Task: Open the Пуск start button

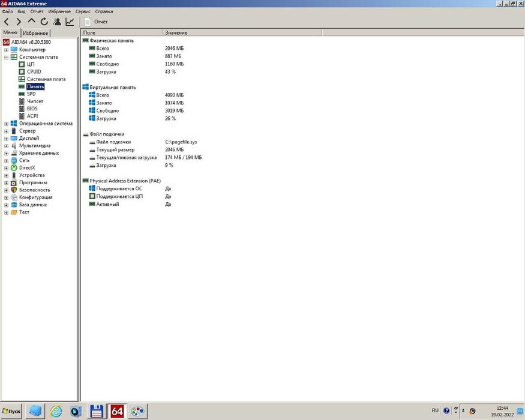Action: click(11, 411)
